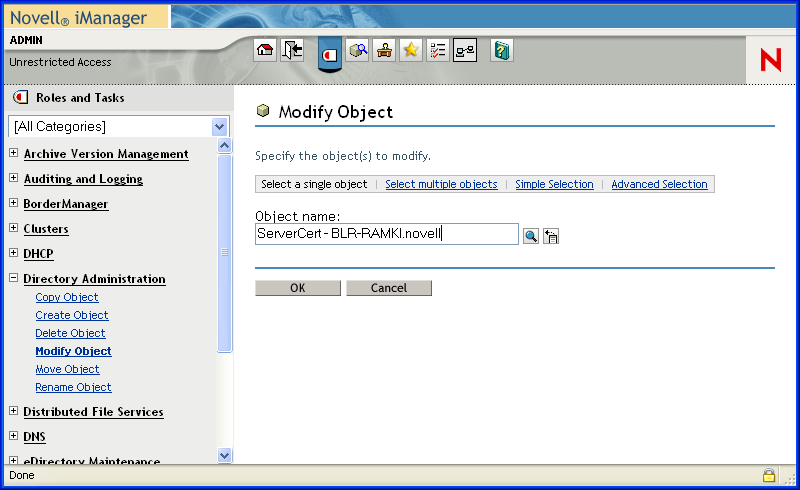Click the OK button
Image resolution: width=800 pixels, height=490 pixels.
click(x=298, y=288)
